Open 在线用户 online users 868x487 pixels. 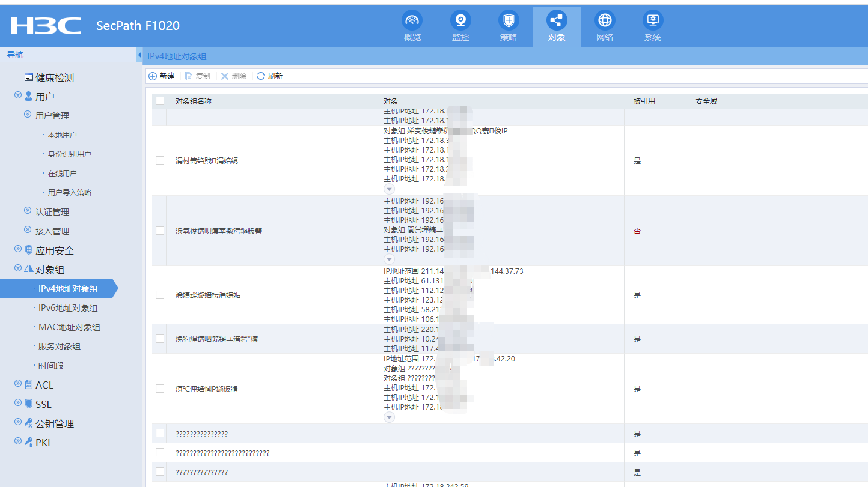pyautogui.click(x=63, y=174)
